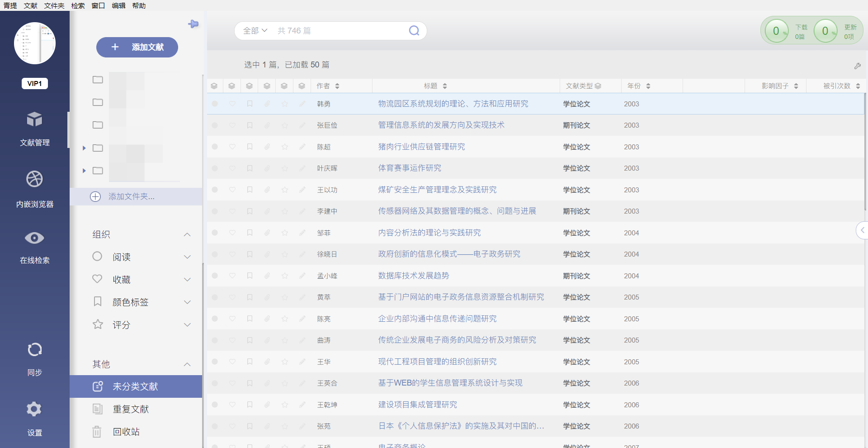
Task: Toggle favorite heart for 陈超 row
Action: [232, 147]
